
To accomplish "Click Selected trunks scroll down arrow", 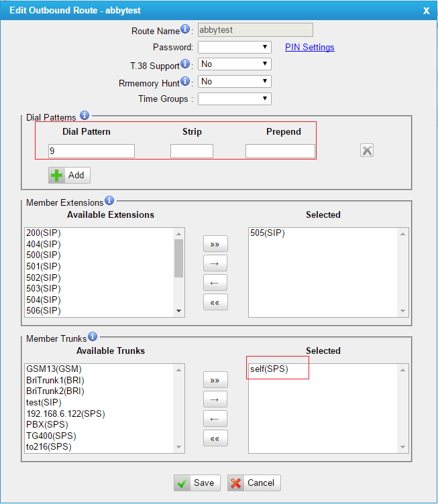I will tap(402, 447).
